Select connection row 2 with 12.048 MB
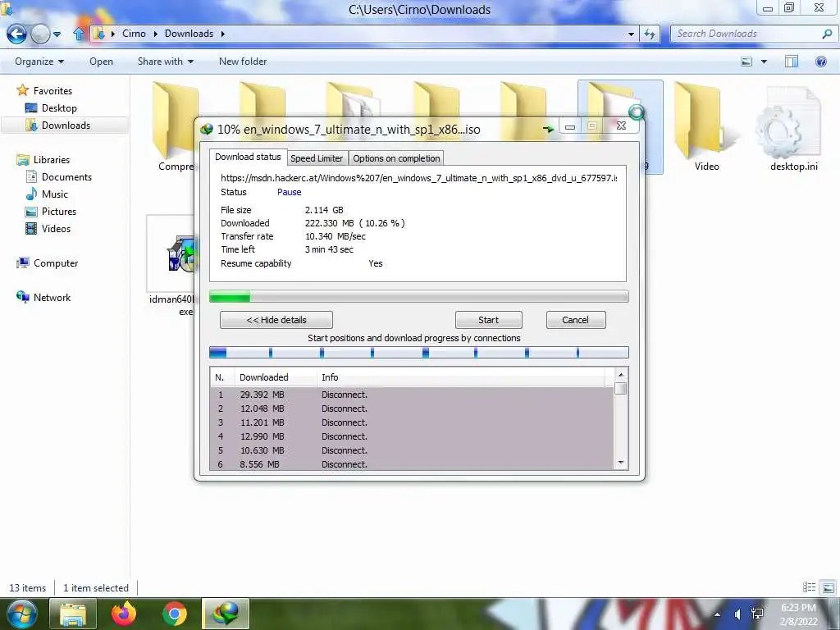The image size is (840, 630). (412, 409)
